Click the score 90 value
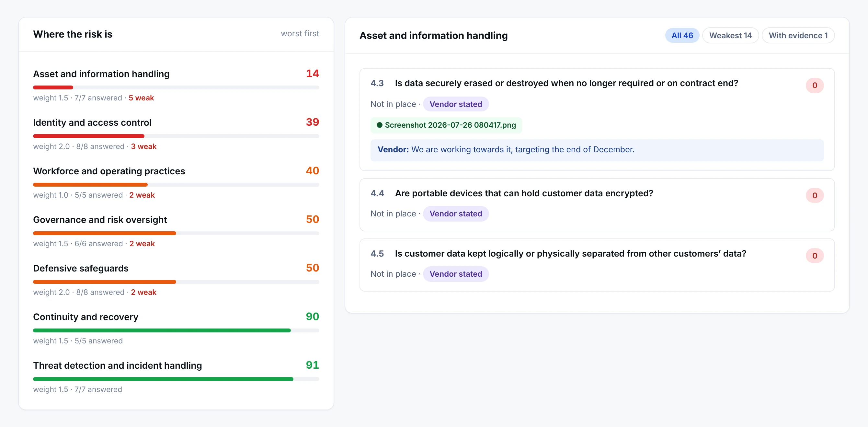The image size is (868, 427). pos(312,316)
